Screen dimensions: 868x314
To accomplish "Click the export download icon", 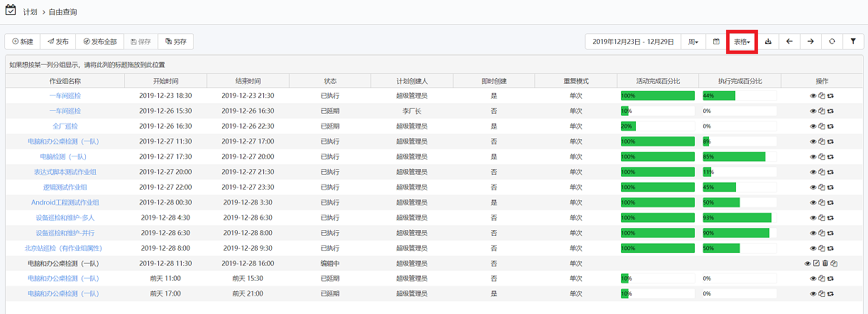I will (768, 42).
